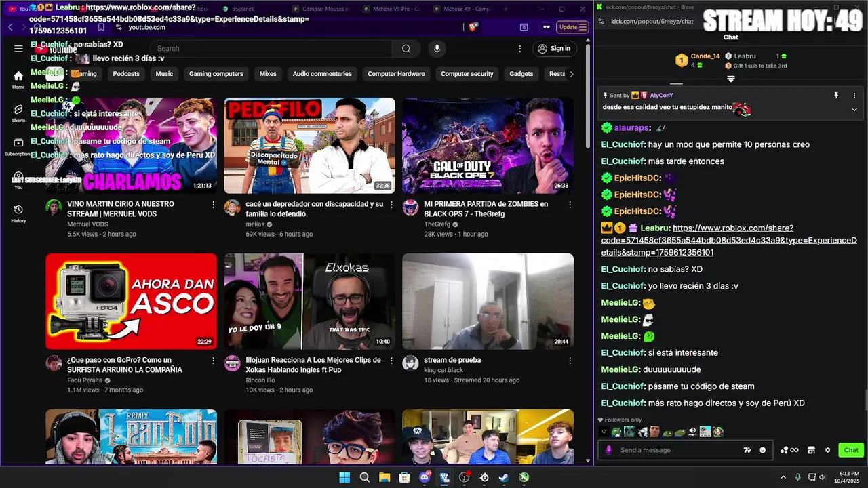Open Steam from the Windows taskbar
The width and height of the screenshot is (868, 488).
[504, 477]
